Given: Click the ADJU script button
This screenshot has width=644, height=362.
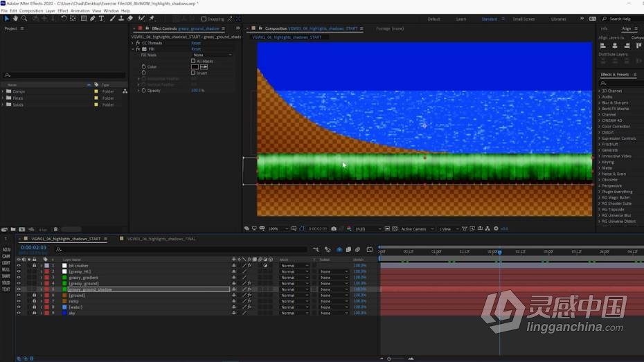Looking at the screenshot, I should tap(6, 250).
